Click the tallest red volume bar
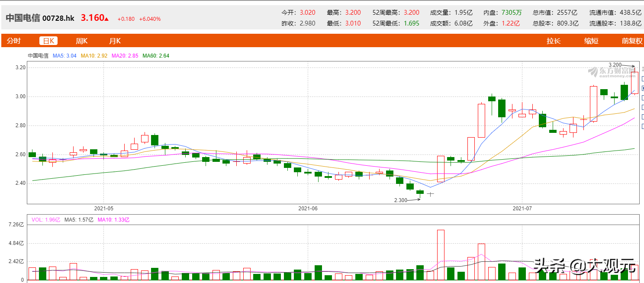This screenshot has width=644, height=283. click(x=441, y=255)
